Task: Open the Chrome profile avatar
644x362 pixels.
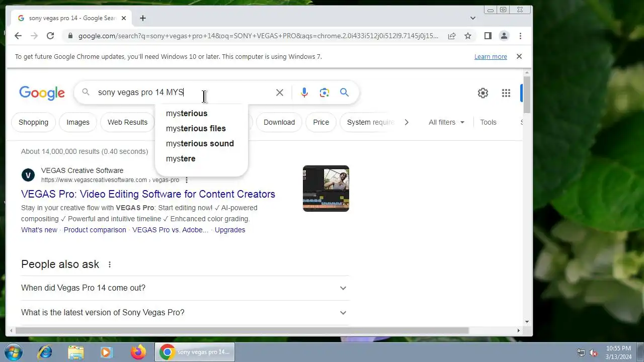Action: point(504,36)
